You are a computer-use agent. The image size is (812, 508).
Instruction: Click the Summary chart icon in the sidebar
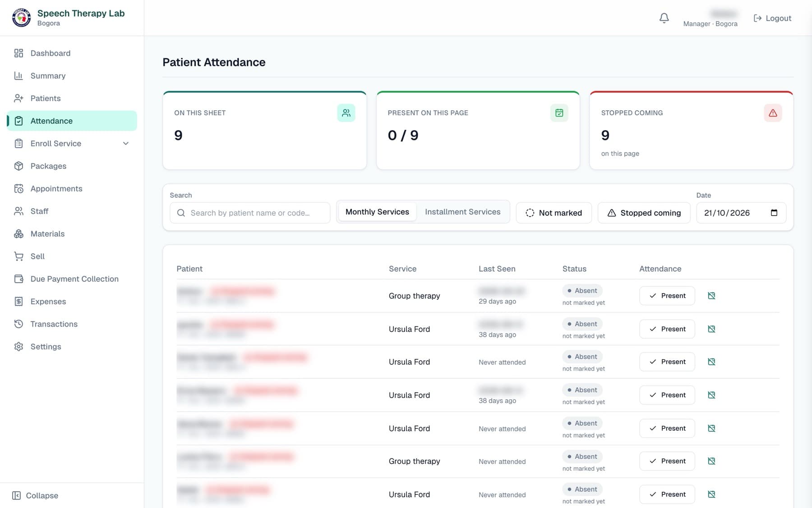18,76
